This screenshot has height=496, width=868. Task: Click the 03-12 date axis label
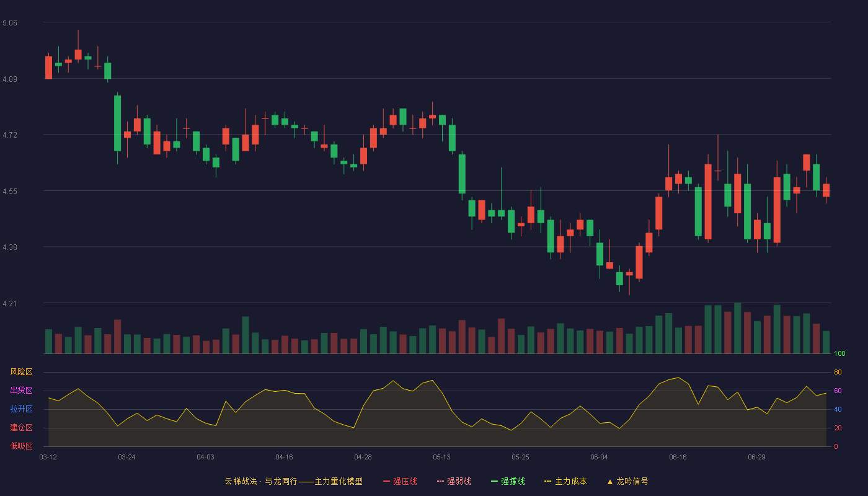(x=48, y=457)
